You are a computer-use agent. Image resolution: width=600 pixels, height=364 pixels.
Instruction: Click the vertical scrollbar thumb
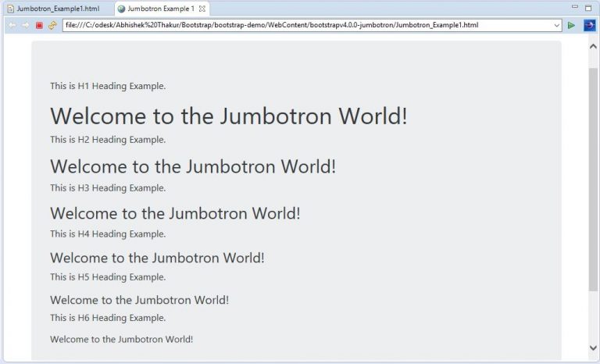pos(593,180)
